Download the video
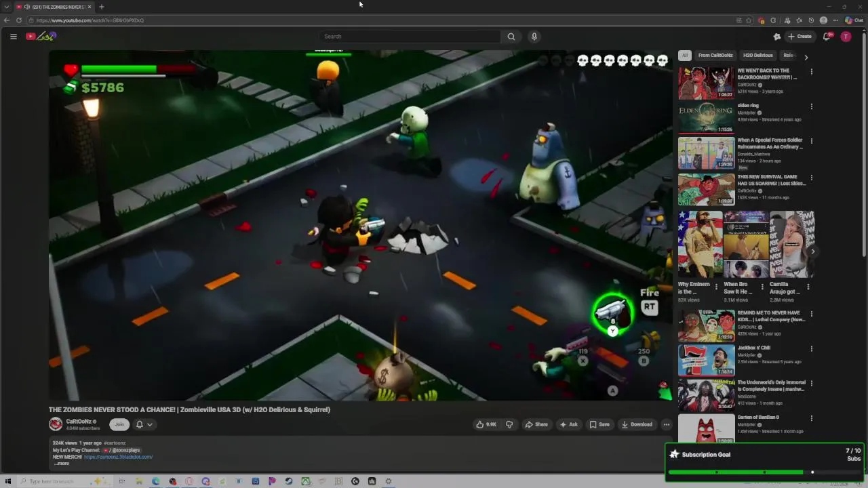Image resolution: width=868 pixels, height=488 pixels. (637, 424)
